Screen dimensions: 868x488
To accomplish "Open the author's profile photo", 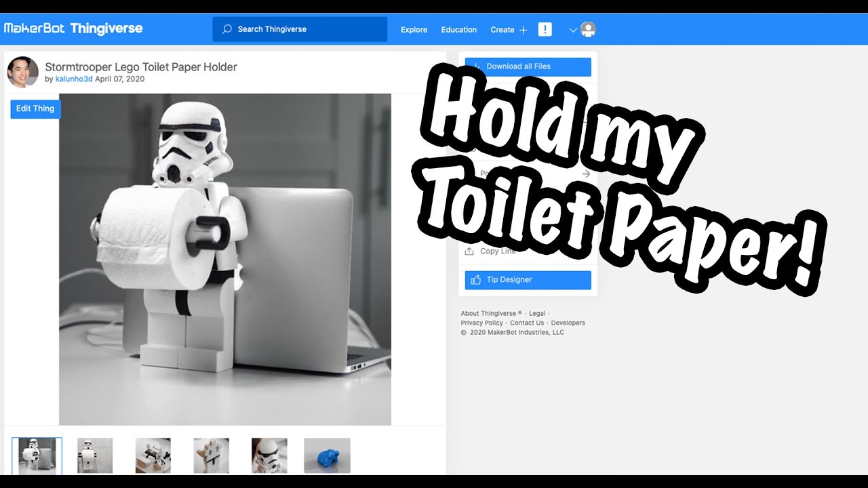I will [x=22, y=72].
